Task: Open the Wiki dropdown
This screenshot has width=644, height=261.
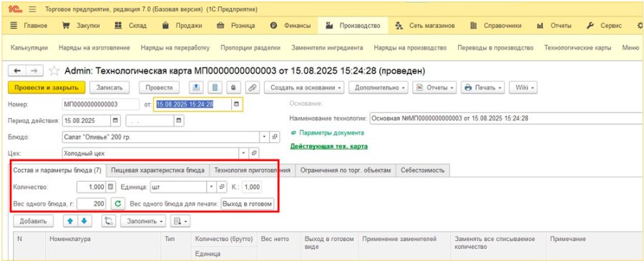Action: (x=523, y=87)
